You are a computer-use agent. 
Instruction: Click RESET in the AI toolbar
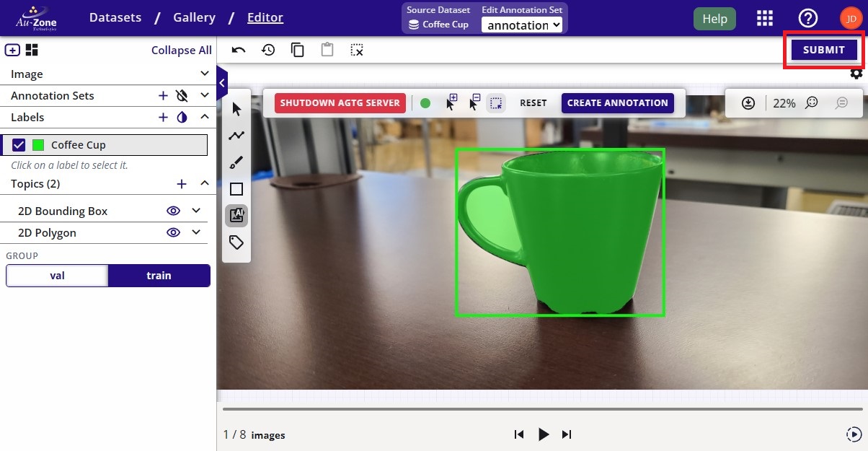pos(533,103)
